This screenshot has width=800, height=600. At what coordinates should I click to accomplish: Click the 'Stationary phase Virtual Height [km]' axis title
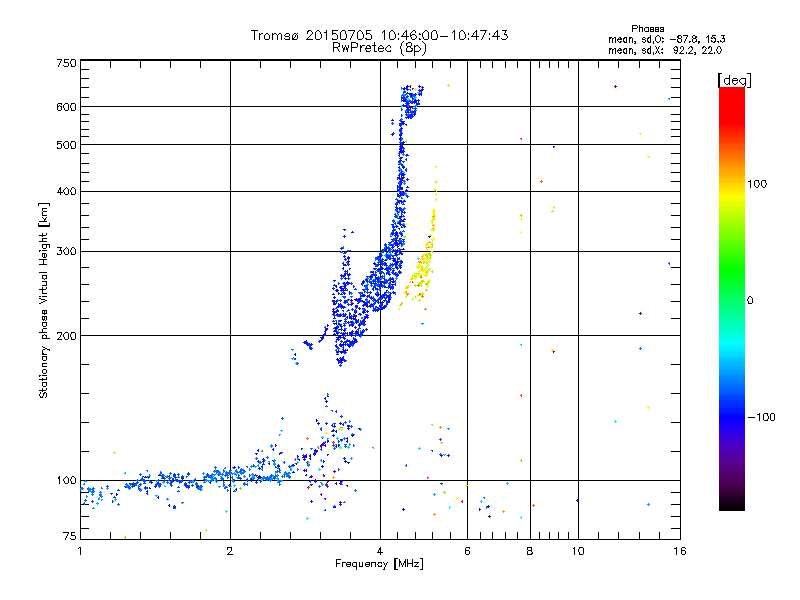44,300
